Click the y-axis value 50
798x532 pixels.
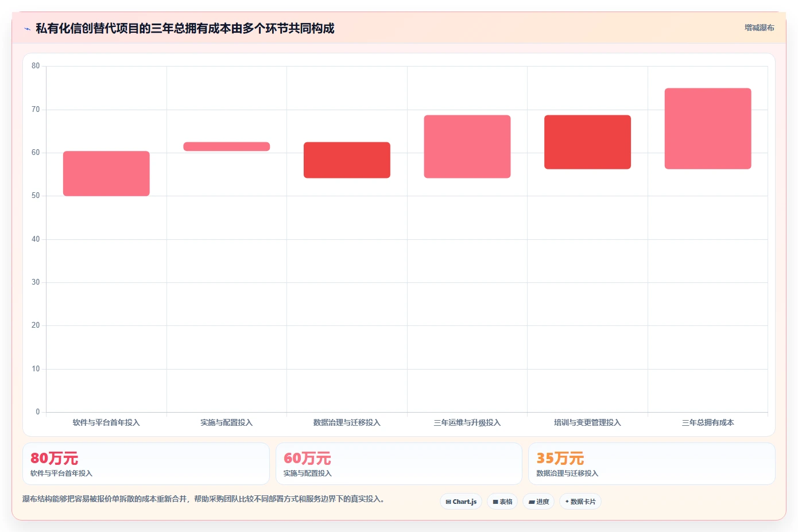(36, 196)
